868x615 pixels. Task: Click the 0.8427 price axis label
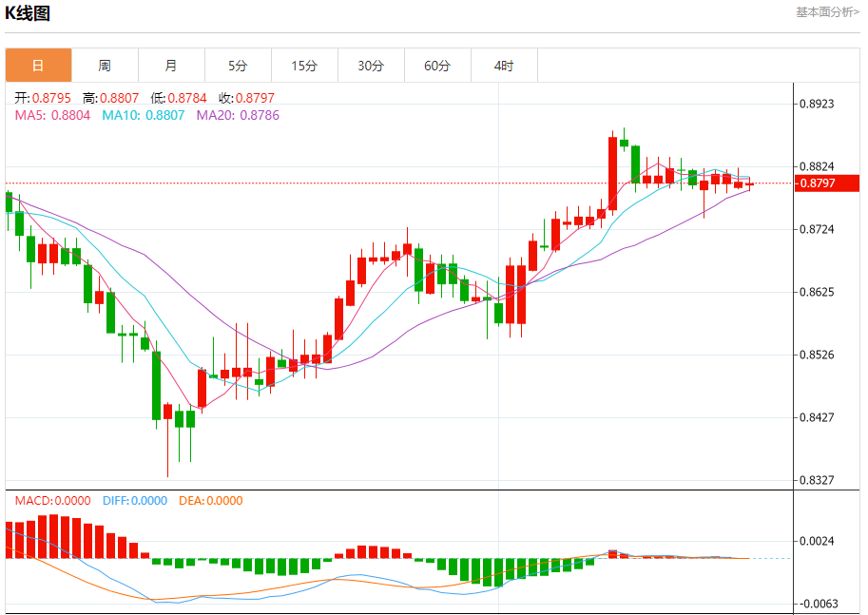[x=817, y=417]
